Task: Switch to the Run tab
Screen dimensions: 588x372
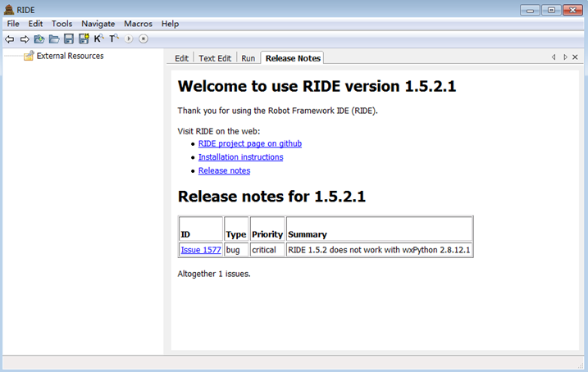Action: [x=248, y=58]
